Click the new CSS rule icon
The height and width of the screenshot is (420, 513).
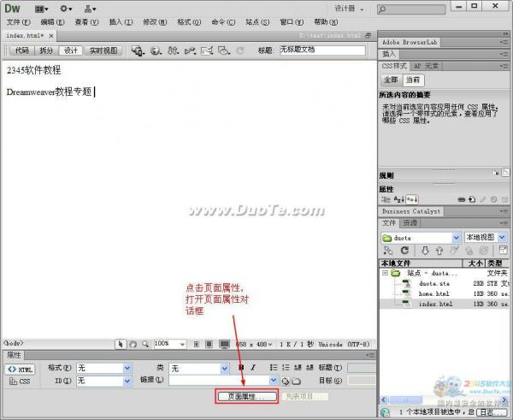472,199
